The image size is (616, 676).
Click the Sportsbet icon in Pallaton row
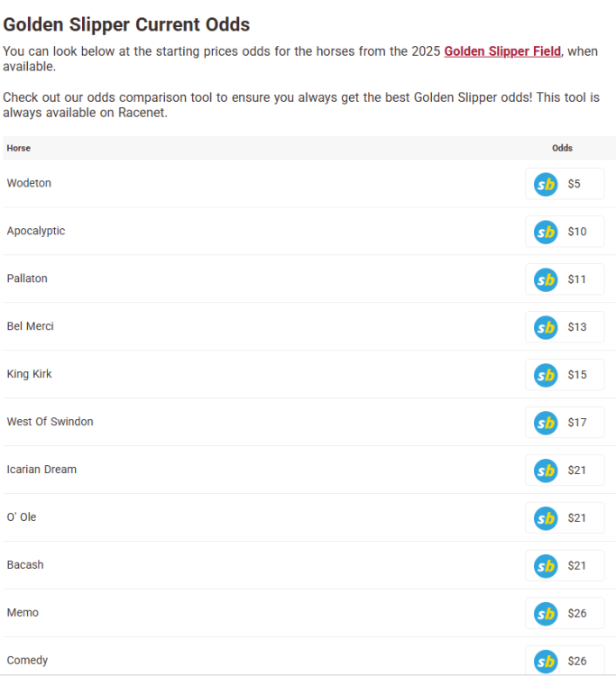point(546,280)
